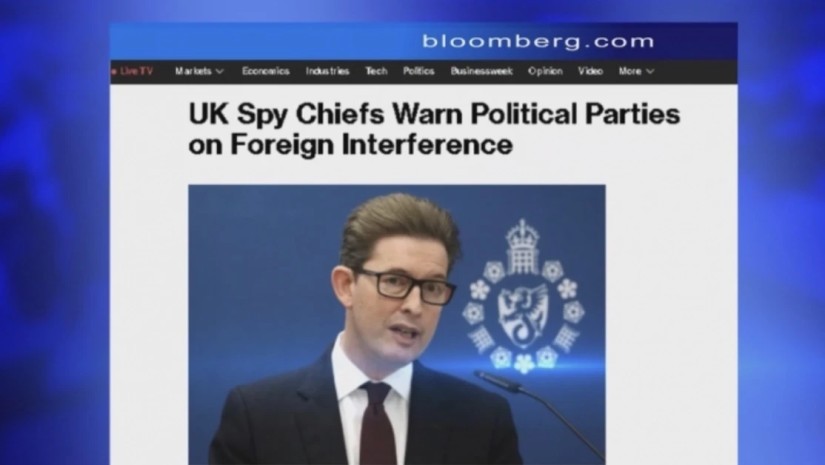Navigate to Politics

(x=418, y=71)
